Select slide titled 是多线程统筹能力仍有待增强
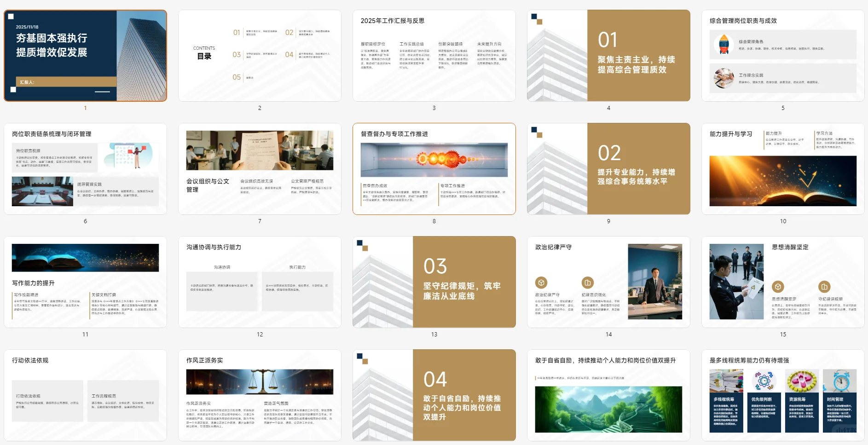 (783, 395)
